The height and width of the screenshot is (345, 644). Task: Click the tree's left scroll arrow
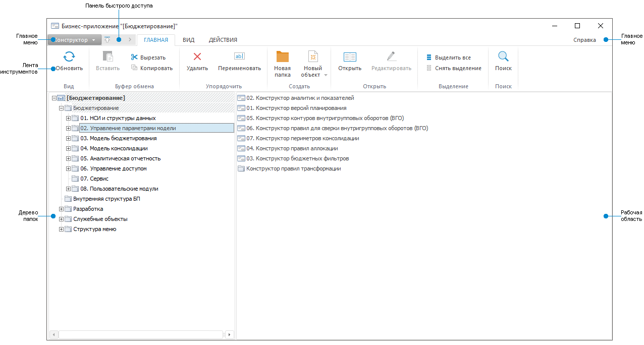coord(54,334)
